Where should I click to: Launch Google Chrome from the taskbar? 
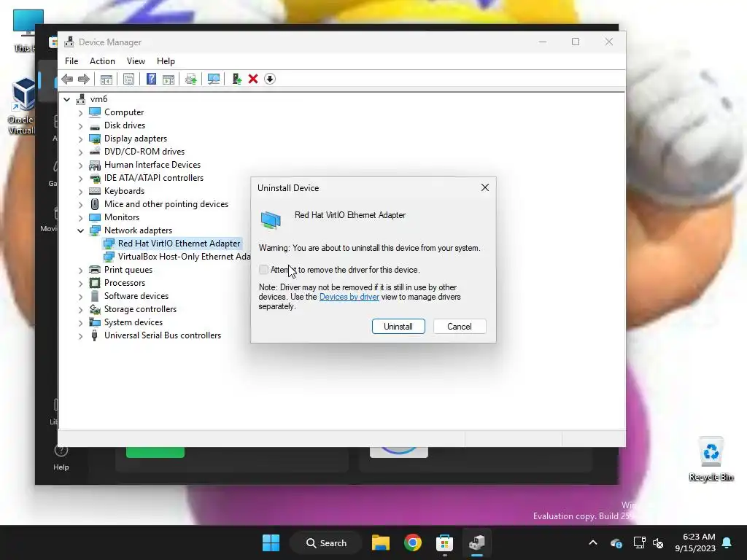coord(413,542)
